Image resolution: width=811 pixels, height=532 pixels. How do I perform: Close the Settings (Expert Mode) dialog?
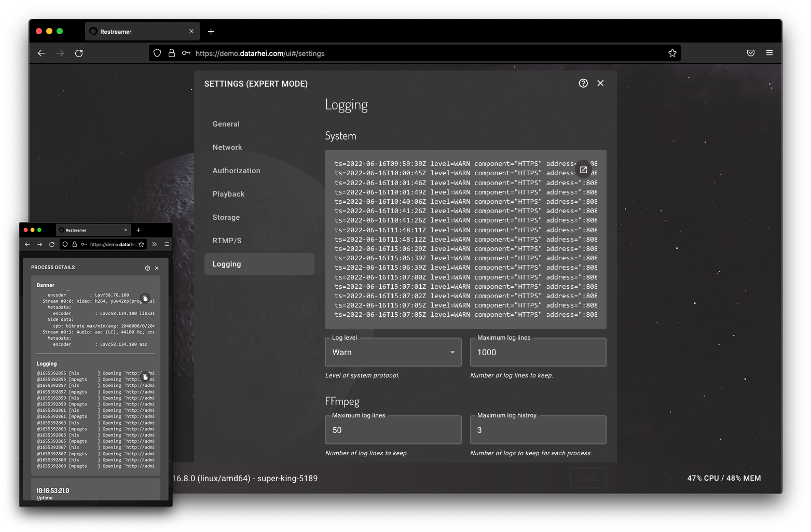600,83
